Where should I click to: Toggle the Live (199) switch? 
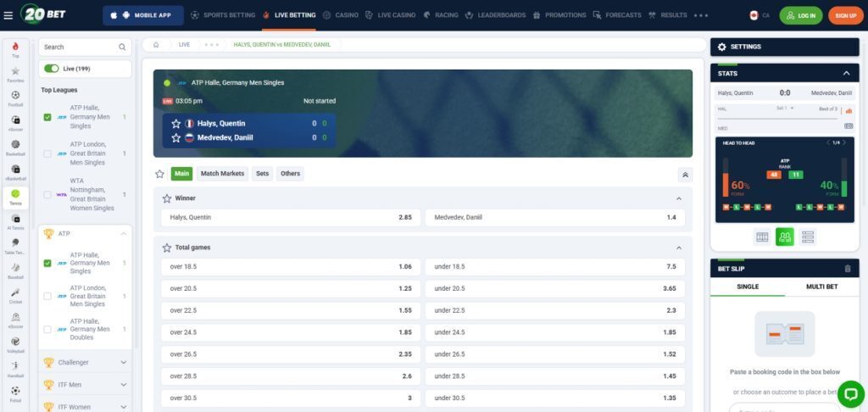[x=52, y=69]
